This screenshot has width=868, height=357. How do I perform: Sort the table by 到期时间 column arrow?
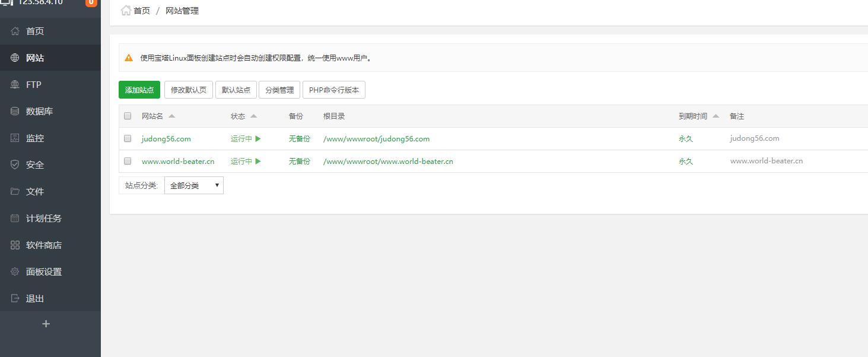click(716, 116)
